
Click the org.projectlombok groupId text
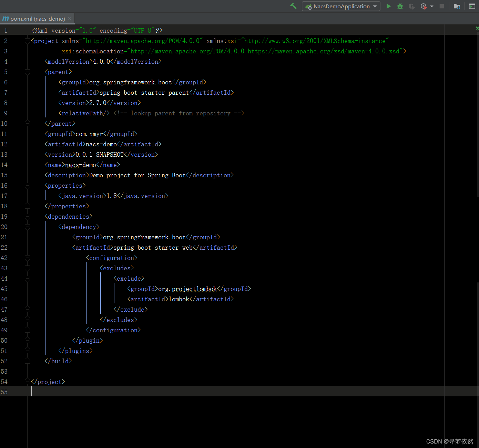(x=187, y=289)
